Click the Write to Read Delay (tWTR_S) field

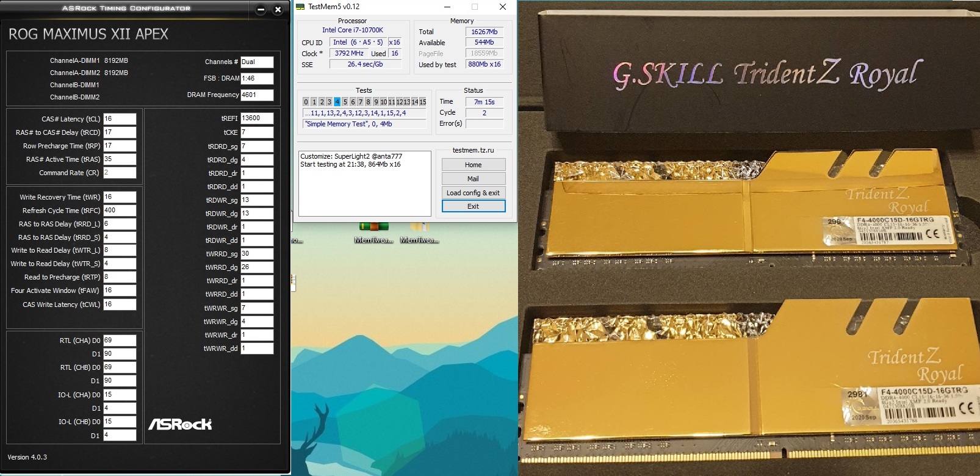[x=120, y=264]
